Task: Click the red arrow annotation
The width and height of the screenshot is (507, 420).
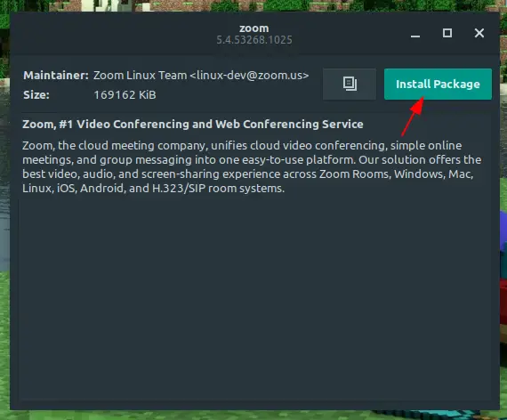Action: (413, 117)
